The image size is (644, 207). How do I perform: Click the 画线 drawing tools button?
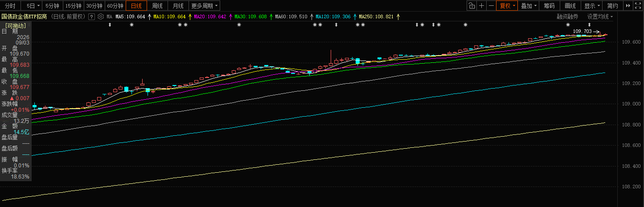point(570,6)
